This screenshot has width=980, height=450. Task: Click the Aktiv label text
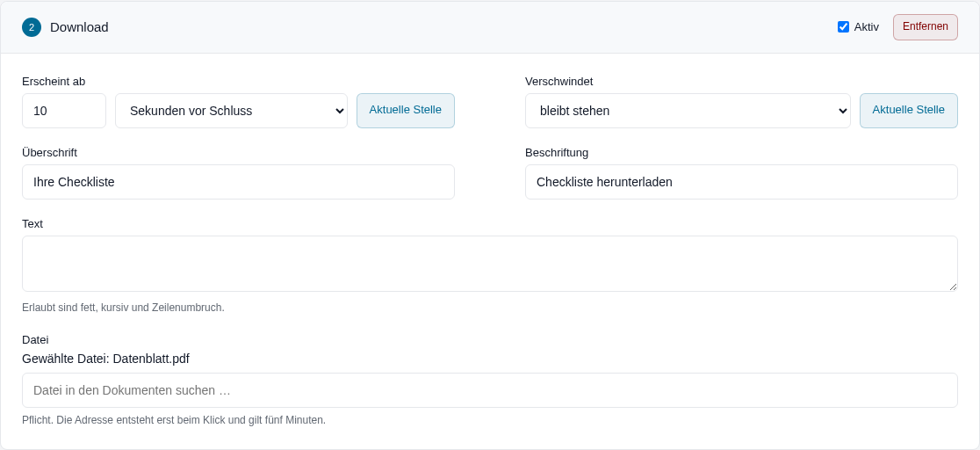[x=866, y=27]
